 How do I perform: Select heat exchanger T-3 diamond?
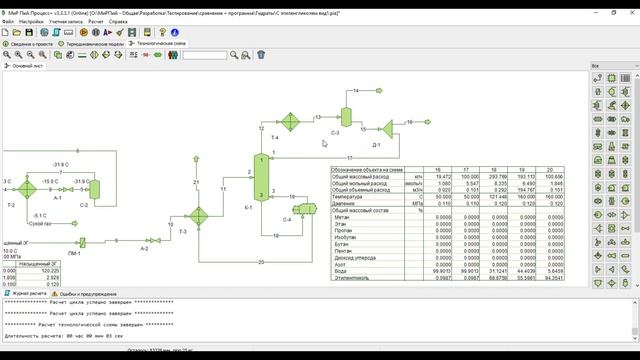pos(199,216)
